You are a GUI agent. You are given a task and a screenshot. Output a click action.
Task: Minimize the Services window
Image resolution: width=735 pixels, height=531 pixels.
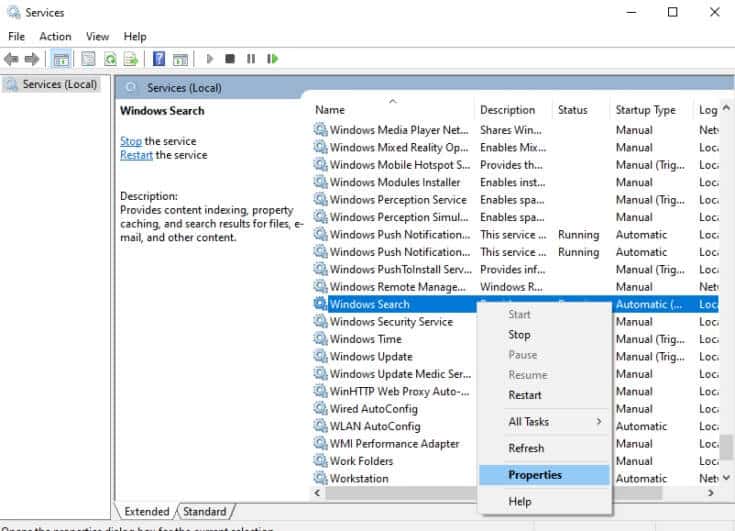click(x=631, y=13)
